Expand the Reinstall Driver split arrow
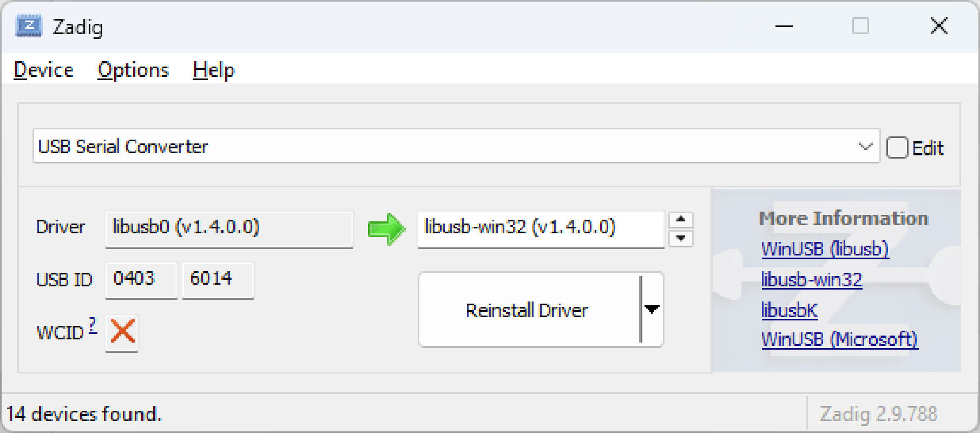The width and height of the screenshot is (980, 433). coord(652,310)
